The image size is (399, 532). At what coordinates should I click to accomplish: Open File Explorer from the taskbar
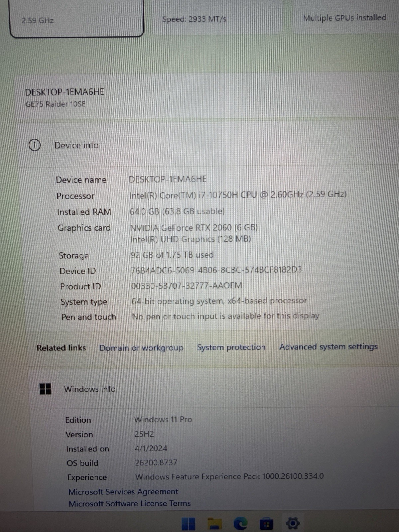214,524
